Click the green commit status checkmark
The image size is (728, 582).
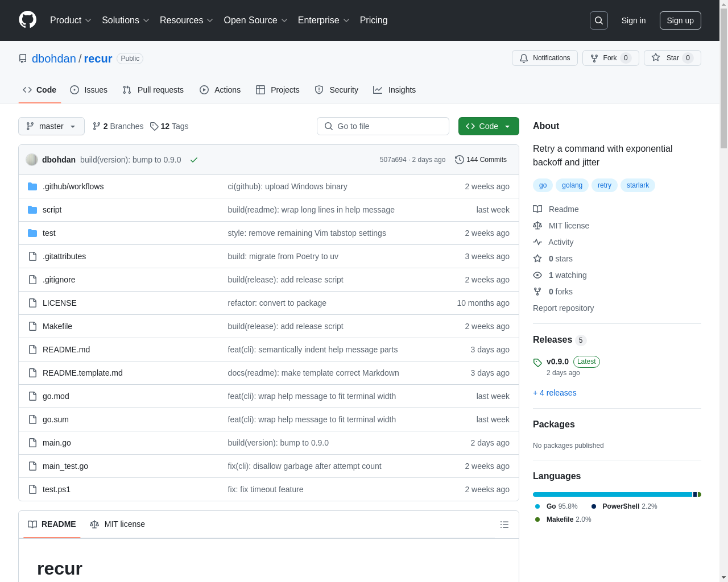click(194, 160)
